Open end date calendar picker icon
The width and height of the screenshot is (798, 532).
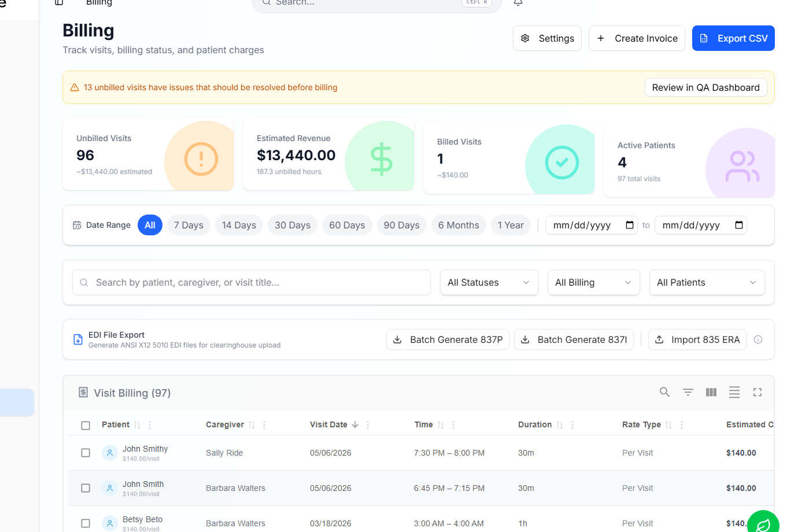point(739,225)
